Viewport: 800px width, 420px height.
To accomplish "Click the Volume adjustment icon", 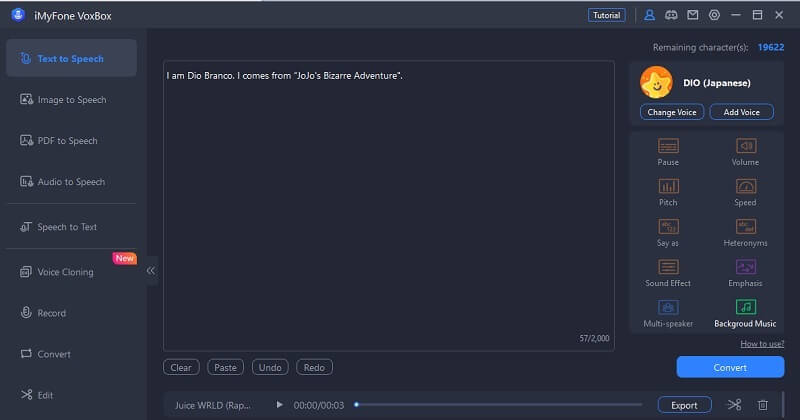I will point(745,146).
